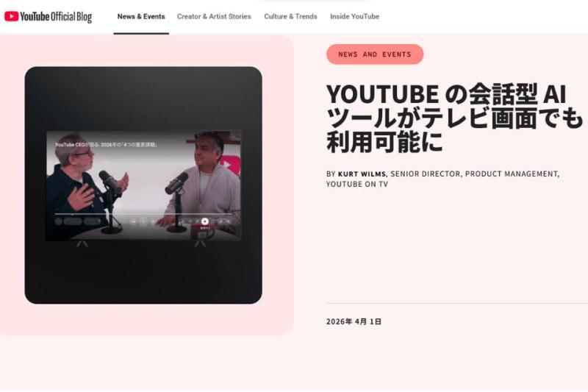The height and width of the screenshot is (392, 588).
Task: Click the video progress bar in the TV mockup
Action: (x=143, y=214)
